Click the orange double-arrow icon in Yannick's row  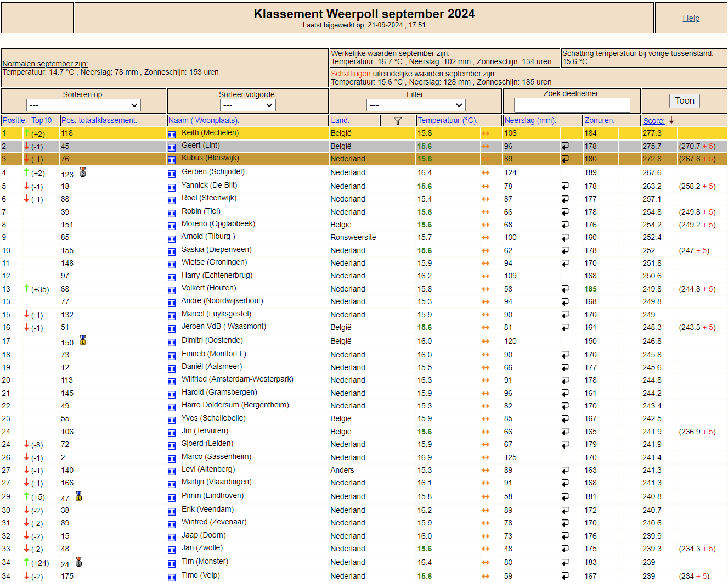coord(486,187)
